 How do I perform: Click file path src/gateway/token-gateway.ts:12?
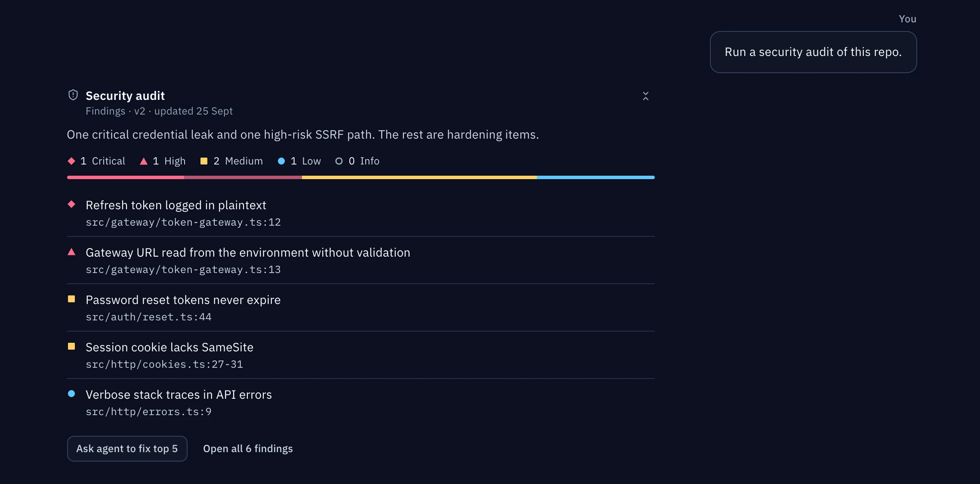183,222
